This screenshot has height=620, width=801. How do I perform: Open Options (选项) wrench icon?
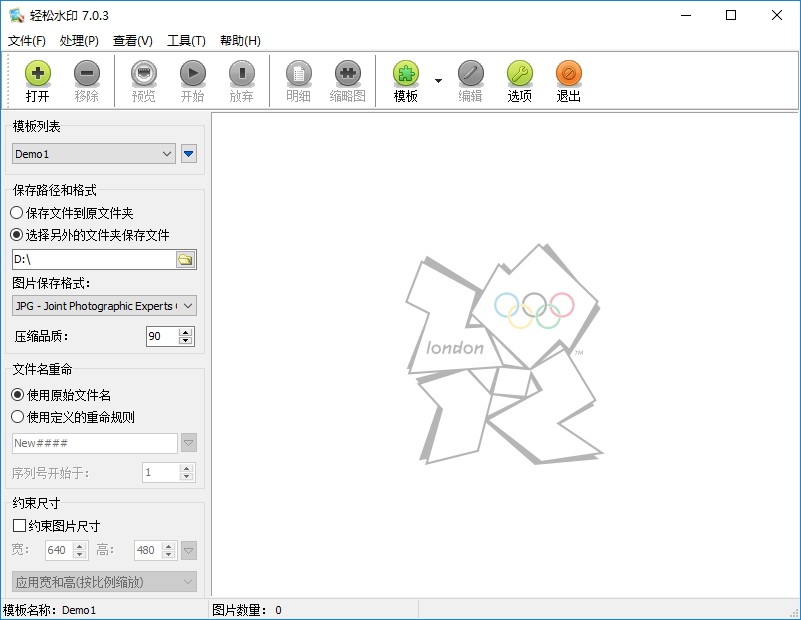(x=520, y=74)
